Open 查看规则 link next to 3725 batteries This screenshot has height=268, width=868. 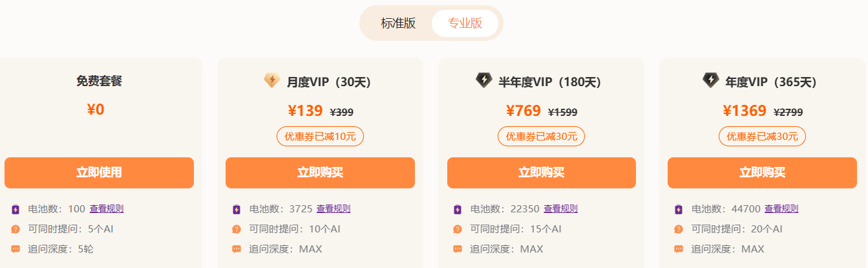coord(333,209)
